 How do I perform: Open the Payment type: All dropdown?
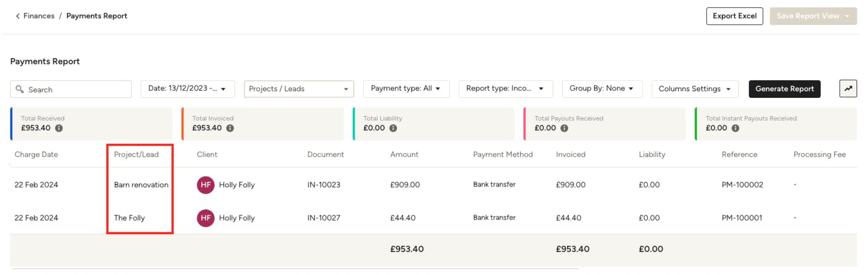[406, 89]
